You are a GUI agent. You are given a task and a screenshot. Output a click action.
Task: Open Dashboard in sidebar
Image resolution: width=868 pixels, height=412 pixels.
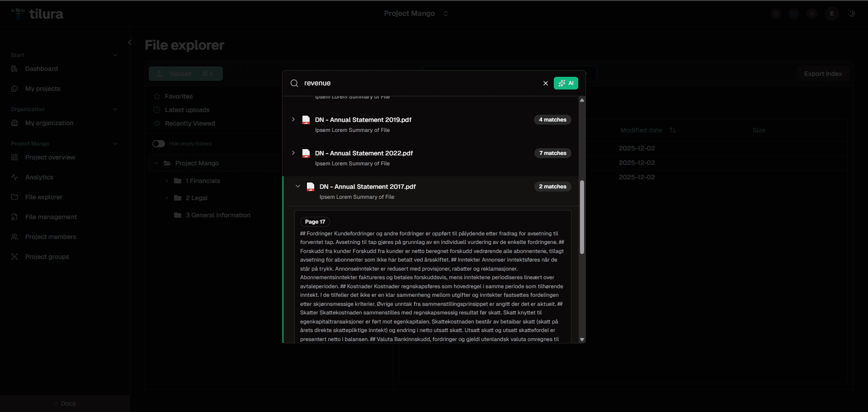(x=42, y=69)
